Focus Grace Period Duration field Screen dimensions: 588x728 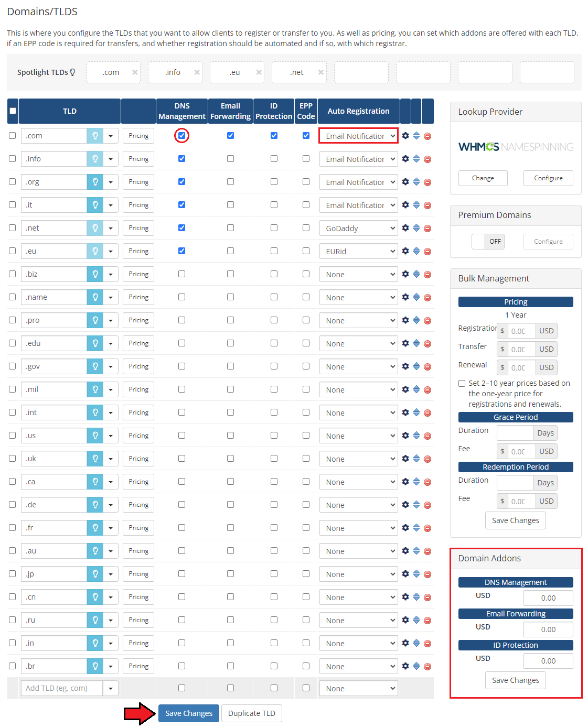pyautogui.click(x=515, y=433)
